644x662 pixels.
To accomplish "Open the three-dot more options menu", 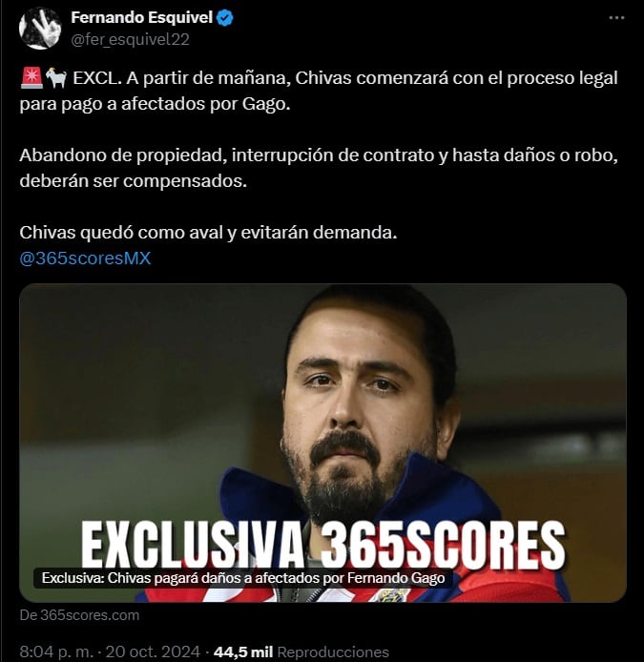I will coord(616,18).
